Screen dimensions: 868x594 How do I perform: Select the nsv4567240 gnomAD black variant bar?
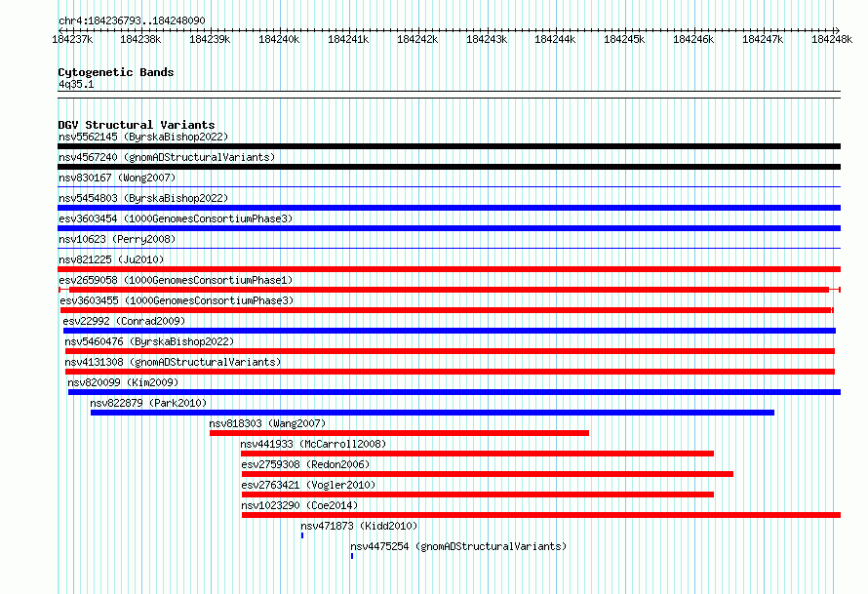[449, 167]
